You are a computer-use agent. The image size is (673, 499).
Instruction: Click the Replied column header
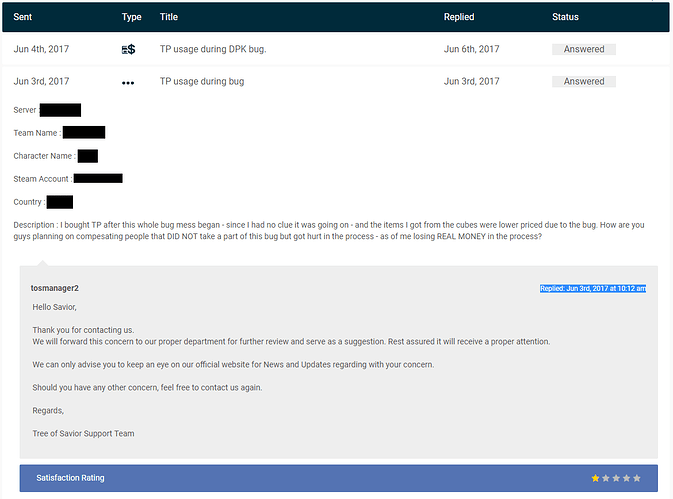coord(460,17)
